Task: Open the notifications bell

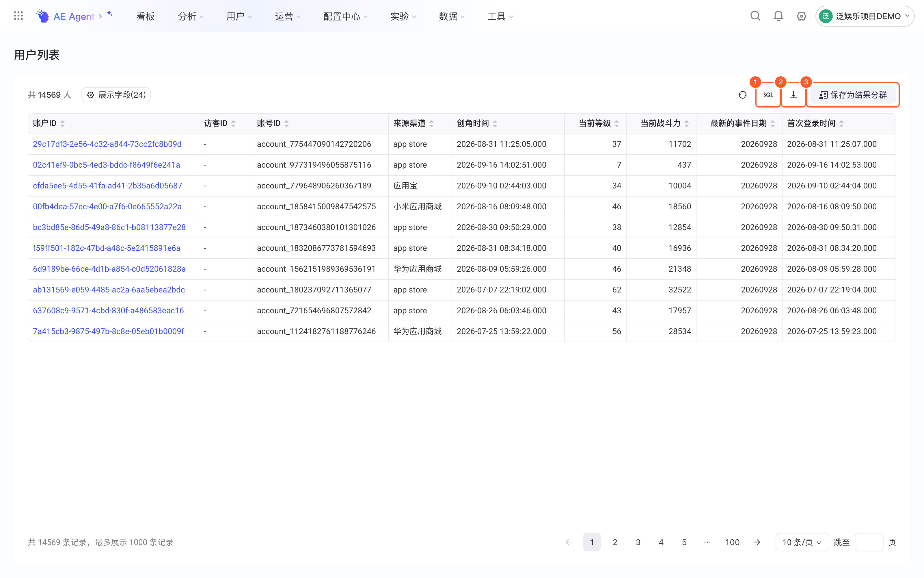Action: (778, 16)
